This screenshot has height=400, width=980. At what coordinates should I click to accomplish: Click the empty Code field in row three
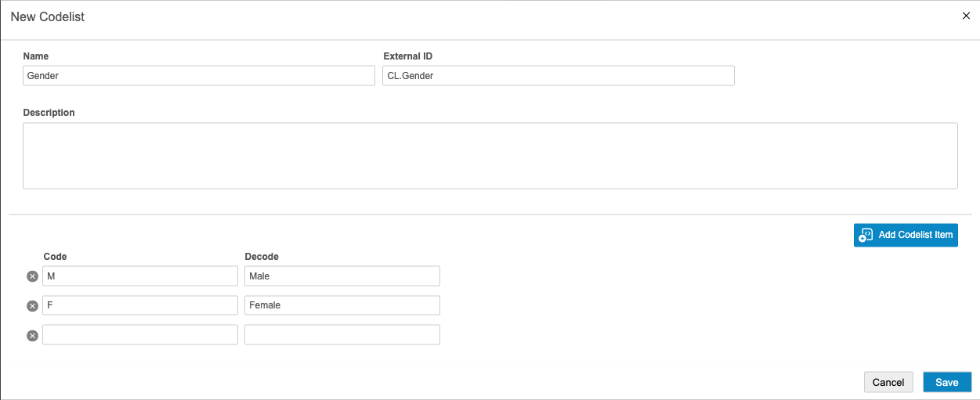(139, 335)
